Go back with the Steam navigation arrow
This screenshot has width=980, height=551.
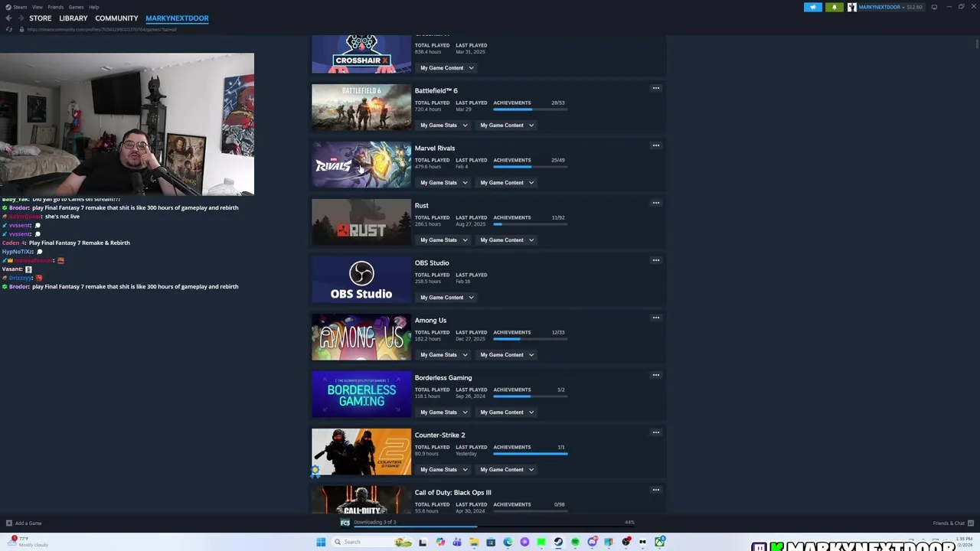[9, 18]
